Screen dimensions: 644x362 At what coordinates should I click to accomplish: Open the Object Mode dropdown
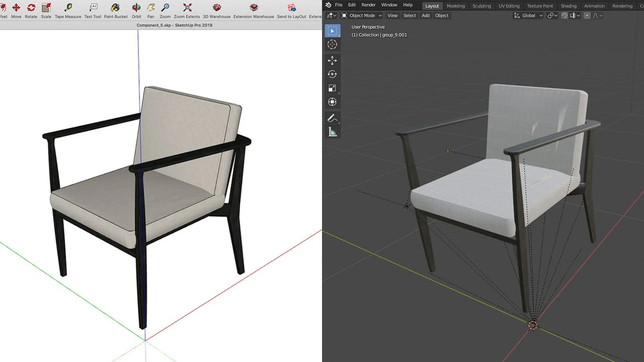[x=361, y=15]
